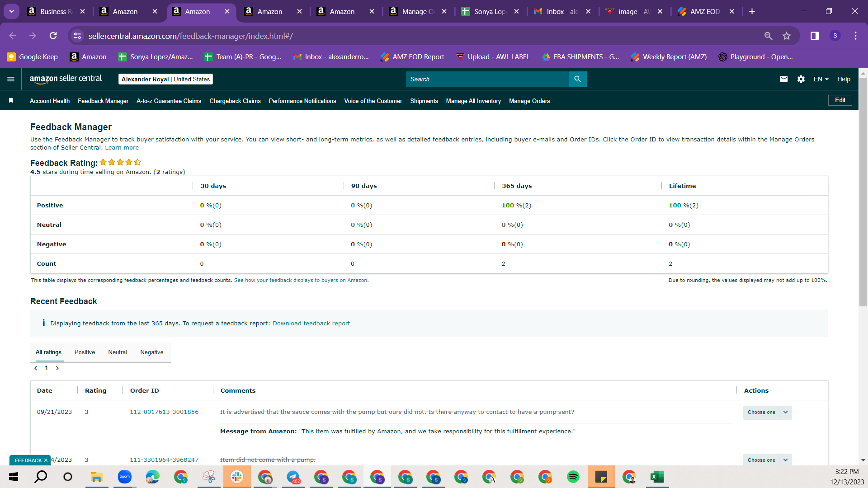The image size is (868, 488).
Task: Switch to the Neutral ratings tab
Action: [118, 352]
